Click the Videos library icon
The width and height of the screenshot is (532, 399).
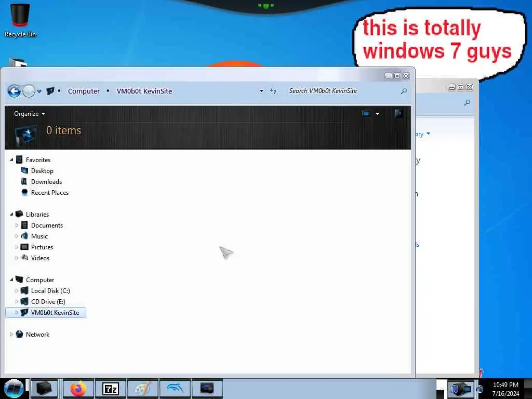(24, 258)
